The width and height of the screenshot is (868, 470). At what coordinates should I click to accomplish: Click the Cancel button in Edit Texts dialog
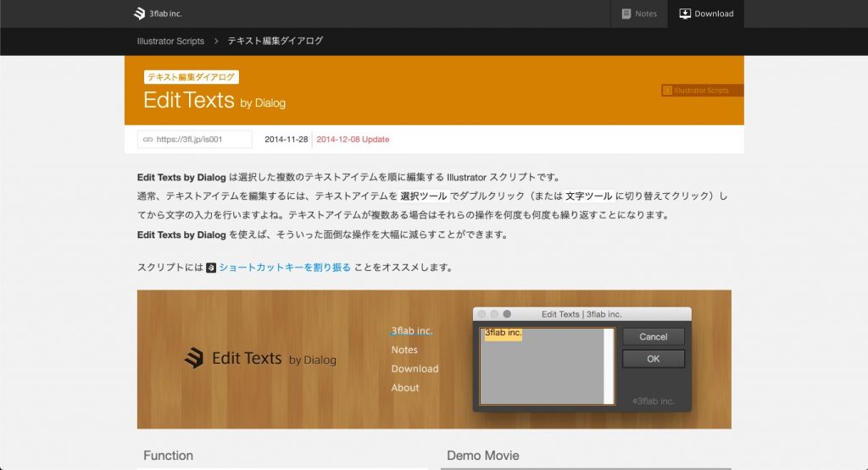click(654, 337)
